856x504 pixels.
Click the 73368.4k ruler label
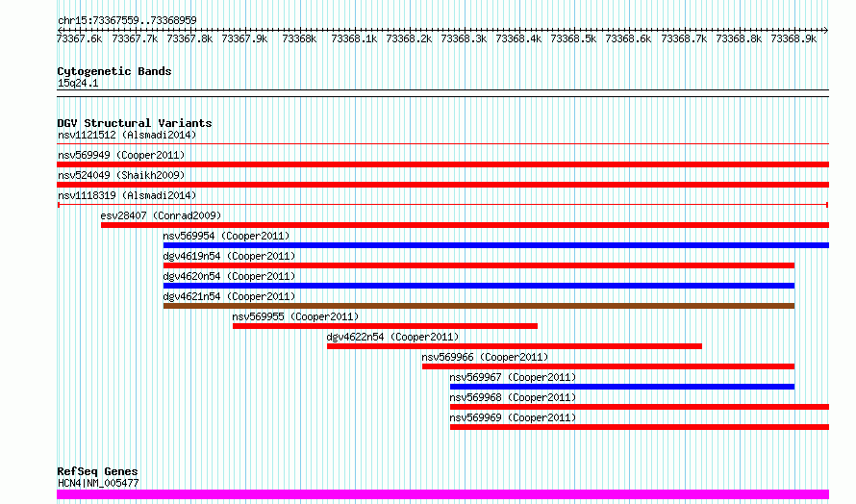[x=518, y=38]
